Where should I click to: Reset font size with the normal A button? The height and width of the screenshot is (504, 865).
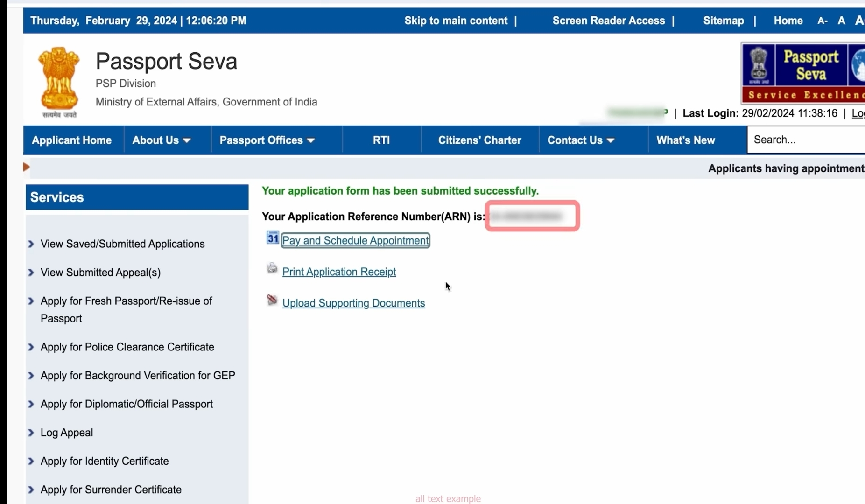click(842, 21)
